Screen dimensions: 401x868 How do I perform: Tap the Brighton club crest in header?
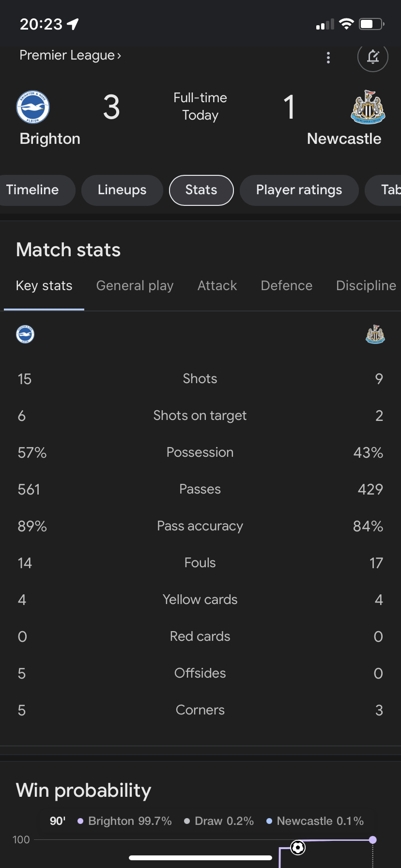(x=33, y=107)
